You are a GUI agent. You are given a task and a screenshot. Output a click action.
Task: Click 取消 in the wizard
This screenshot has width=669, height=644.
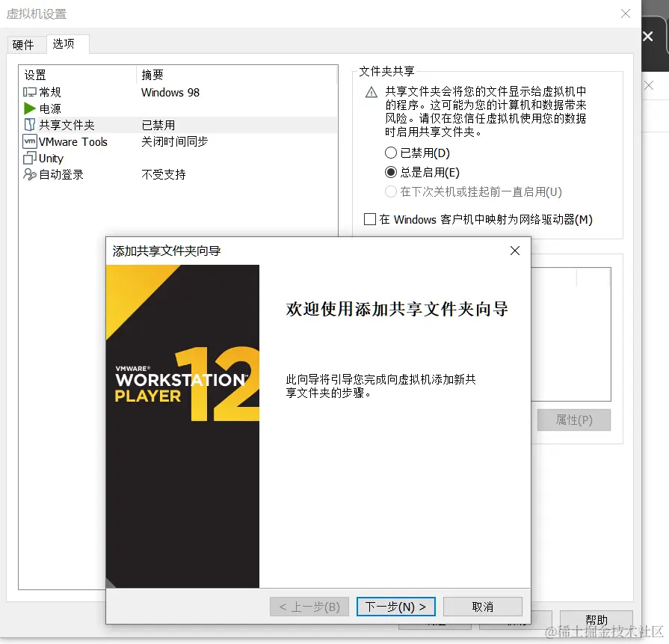click(483, 607)
